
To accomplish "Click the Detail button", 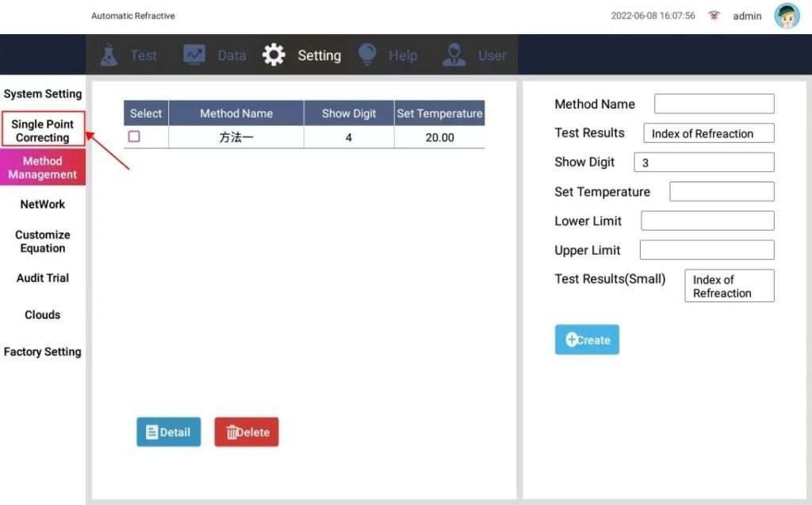I will pos(169,432).
